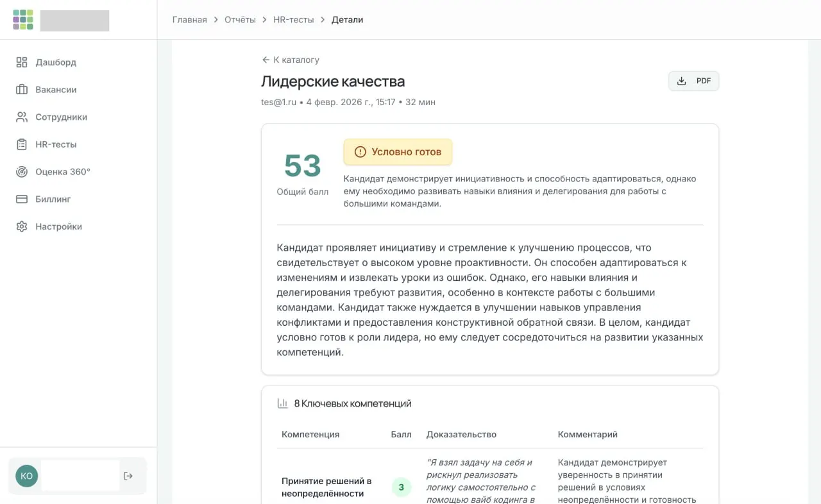
Task: Click the back arrow before К каталогу
Action: coord(266,60)
